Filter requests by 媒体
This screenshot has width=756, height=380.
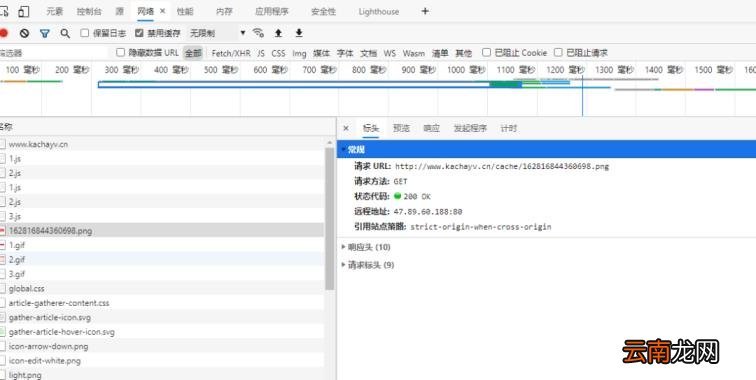tap(322, 53)
